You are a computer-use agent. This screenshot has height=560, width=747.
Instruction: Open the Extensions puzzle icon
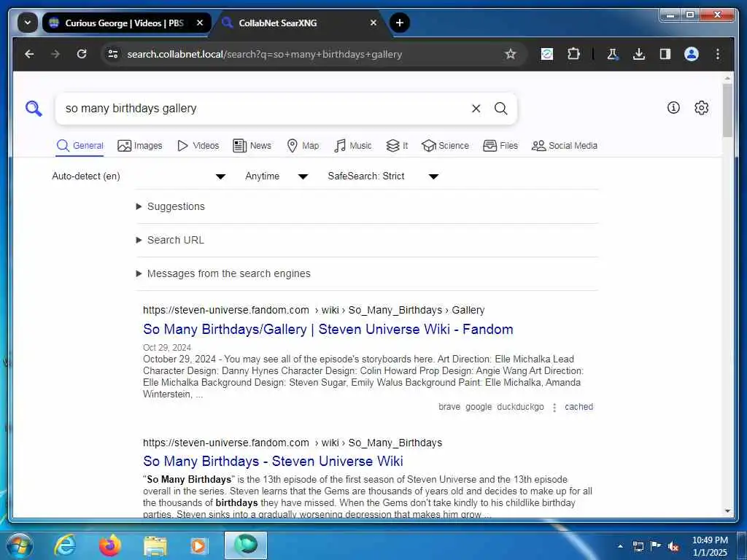[x=573, y=54]
